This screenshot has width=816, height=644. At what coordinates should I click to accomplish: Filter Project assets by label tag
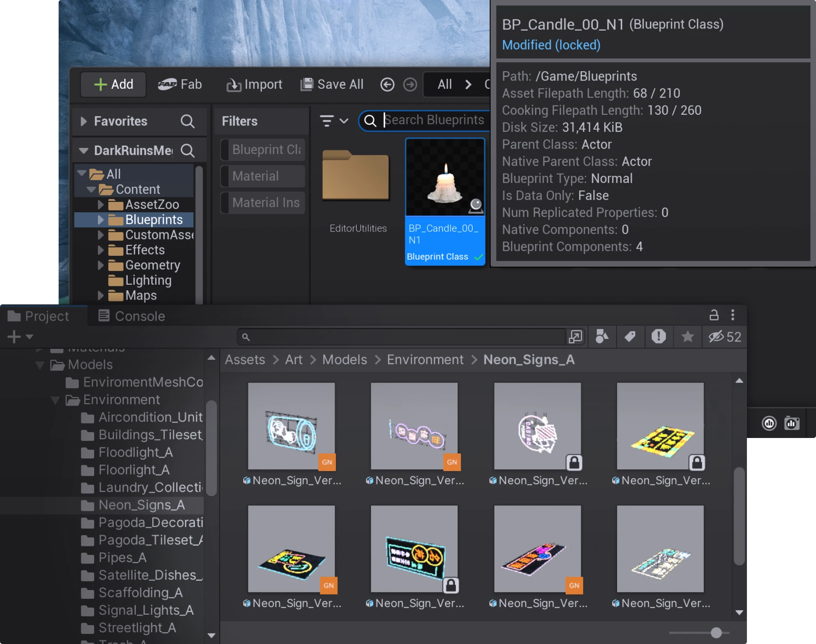coord(630,336)
